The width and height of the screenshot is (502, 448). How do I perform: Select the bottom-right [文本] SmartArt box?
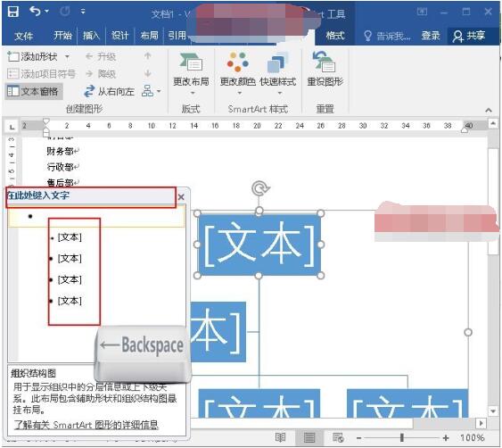(407, 403)
